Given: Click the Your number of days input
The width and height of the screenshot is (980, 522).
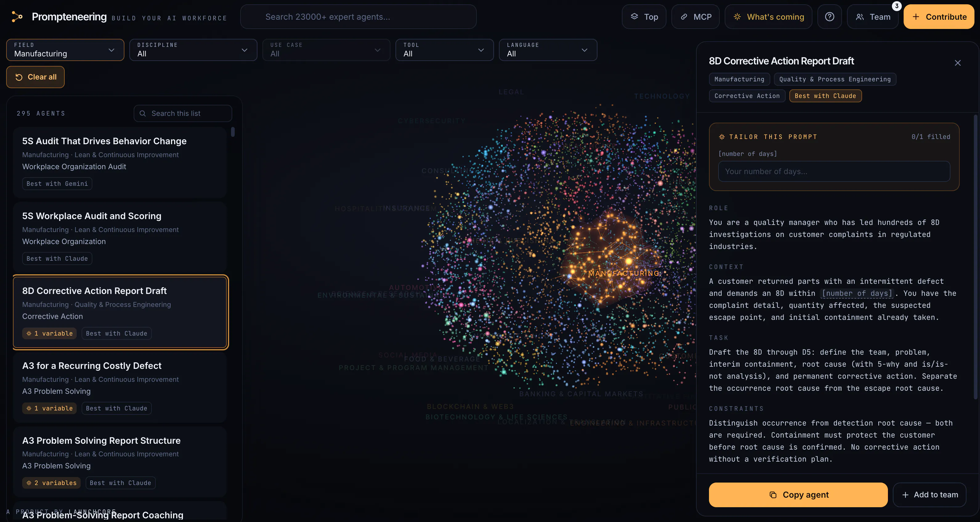Looking at the screenshot, I should [834, 171].
